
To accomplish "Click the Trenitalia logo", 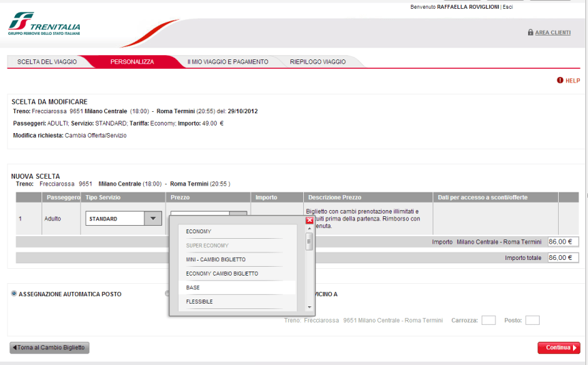I will click(x=44, y=24).
